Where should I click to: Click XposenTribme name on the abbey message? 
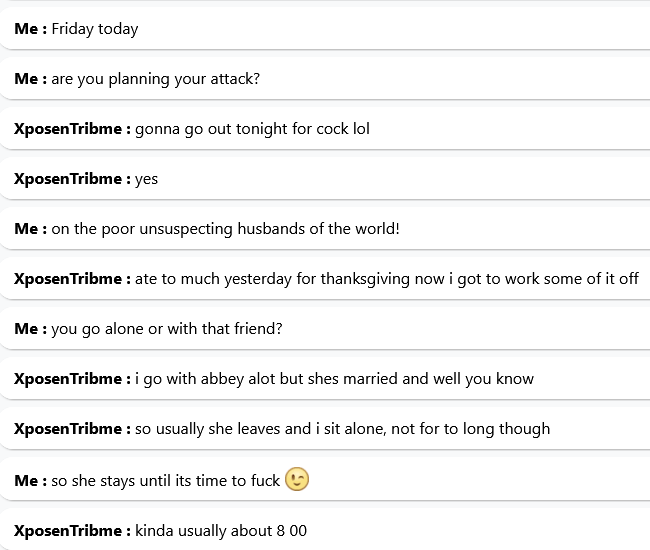[x=72, y=379]
